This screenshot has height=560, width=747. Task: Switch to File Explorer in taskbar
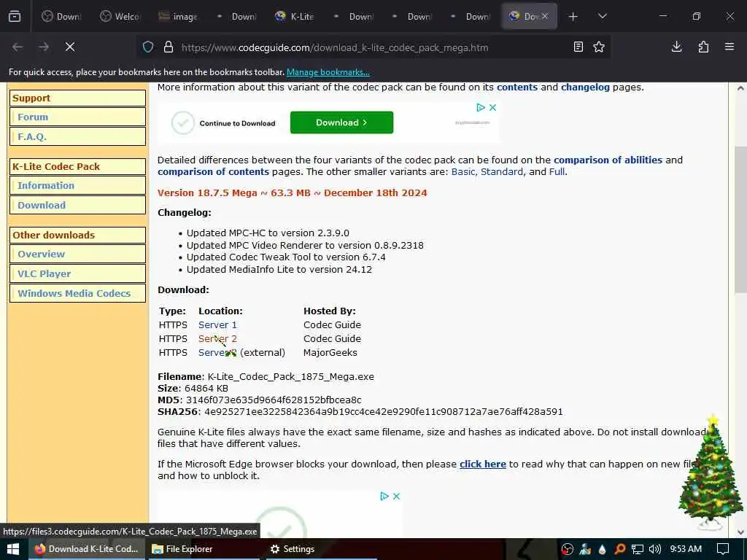coord(182,549)
